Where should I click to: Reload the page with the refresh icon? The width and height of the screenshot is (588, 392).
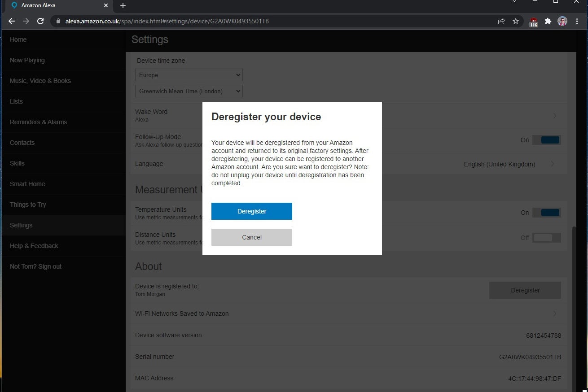point(40,21)
